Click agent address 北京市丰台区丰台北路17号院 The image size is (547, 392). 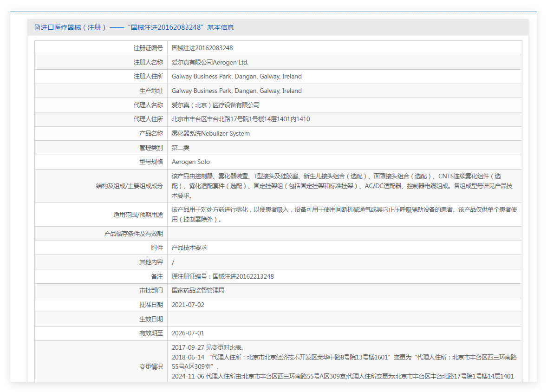point(241,119)
